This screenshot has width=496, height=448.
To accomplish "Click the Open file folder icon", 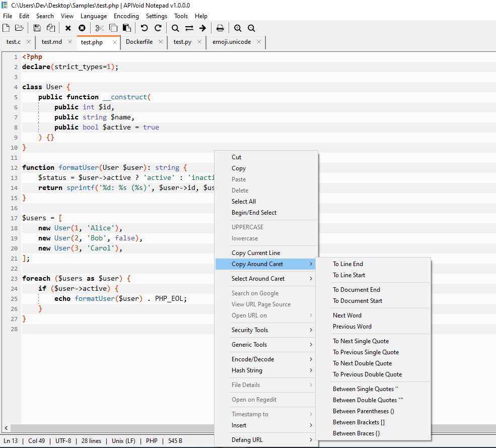I will pos(19,28).
